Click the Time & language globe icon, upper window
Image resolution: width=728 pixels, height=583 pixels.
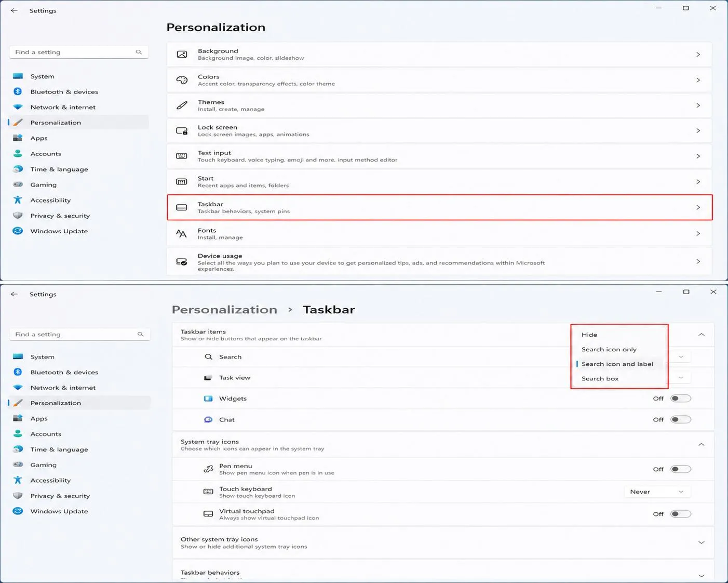pos(18,169)
